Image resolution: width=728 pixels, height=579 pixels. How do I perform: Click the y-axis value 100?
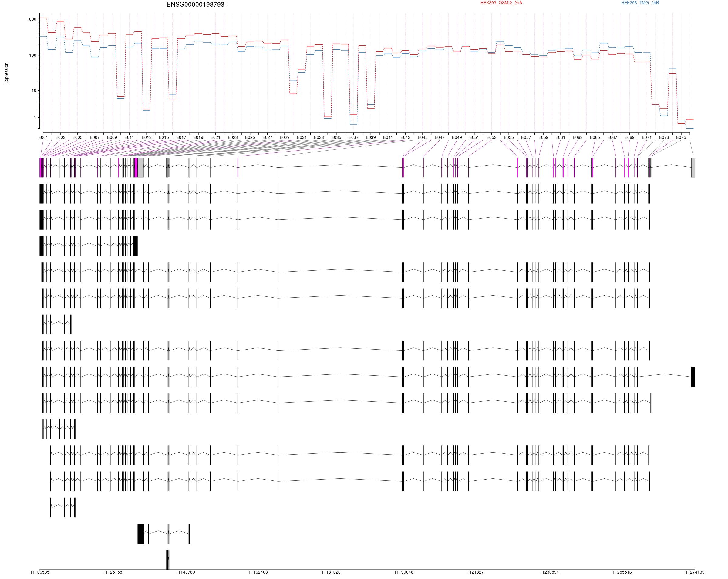(33, 55)
